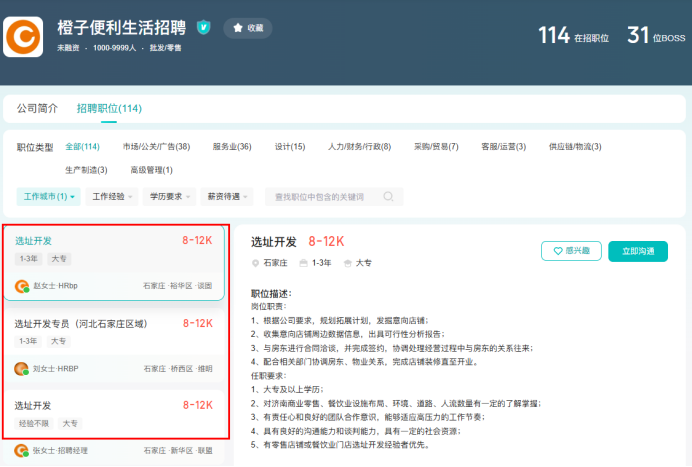Select the 全部(114) job type filter
692x467 pixels.
[83, 147]
